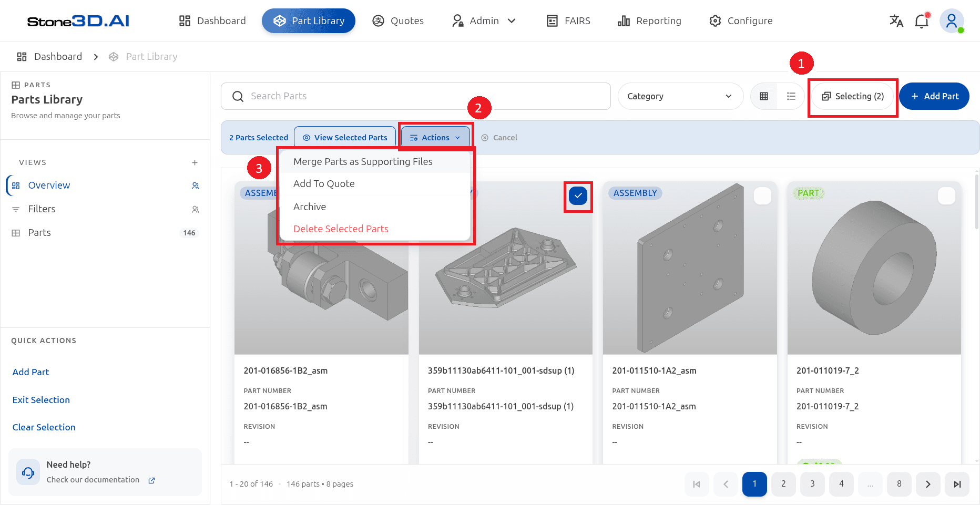Open user profile avatar
The width and height of the screenshot is (980, 505).
click(x=952, y=21)
